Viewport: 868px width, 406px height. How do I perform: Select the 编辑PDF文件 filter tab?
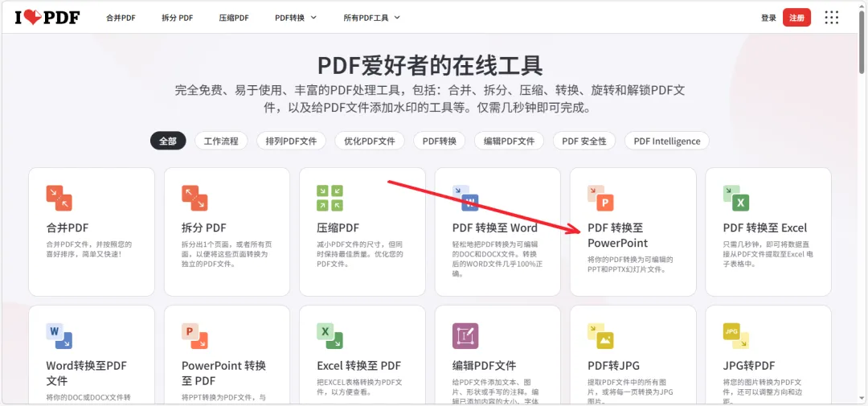coord(510,141)
